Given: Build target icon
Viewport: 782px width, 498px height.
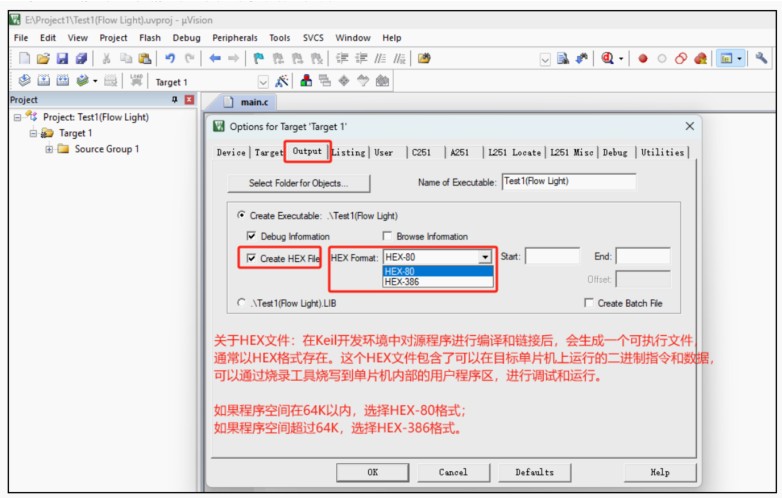Looking at the screenshot, I should [x=43, y=81].
